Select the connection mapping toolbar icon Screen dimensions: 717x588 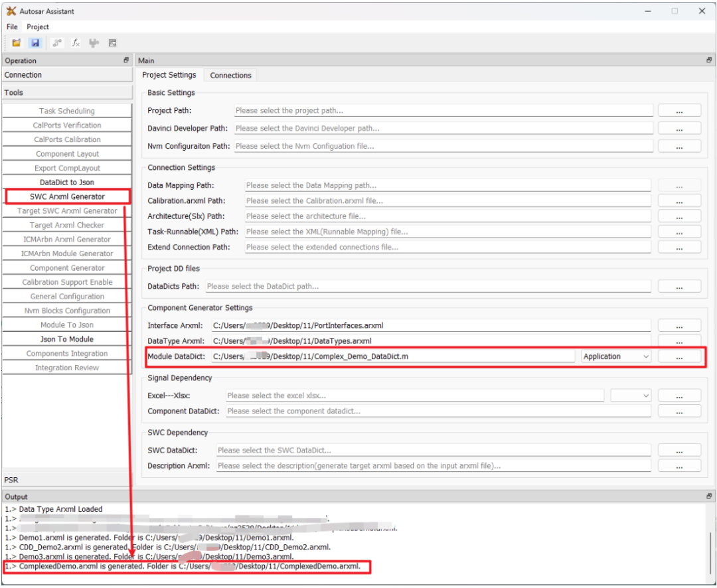[57, 42]
